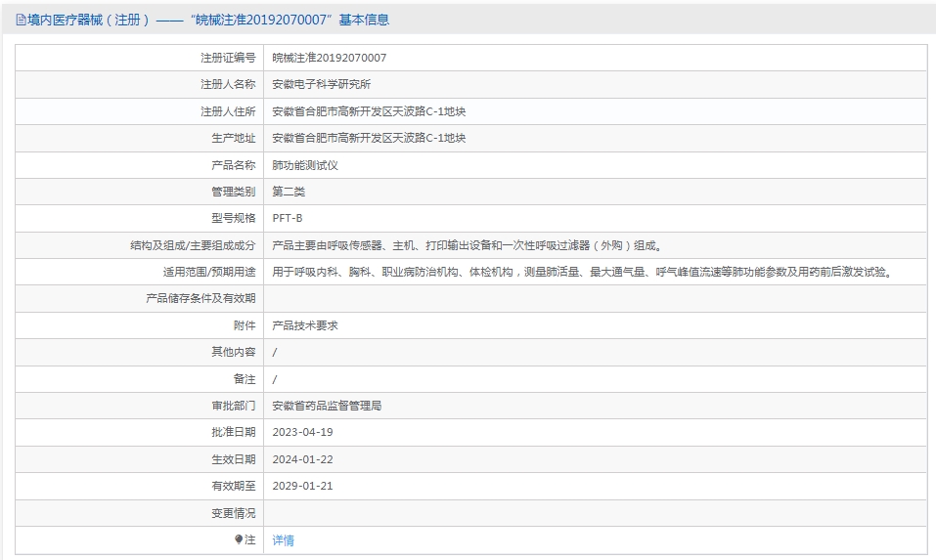Select registrant name 安徽电子科学研究所
The height and width of the screenshot is (560, 936).
coord(321,85)
